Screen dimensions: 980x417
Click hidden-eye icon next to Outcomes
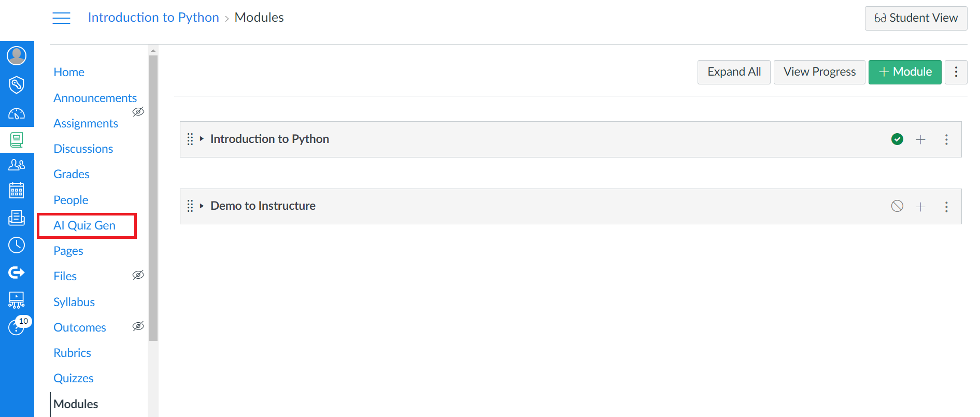tap(138, 326)
